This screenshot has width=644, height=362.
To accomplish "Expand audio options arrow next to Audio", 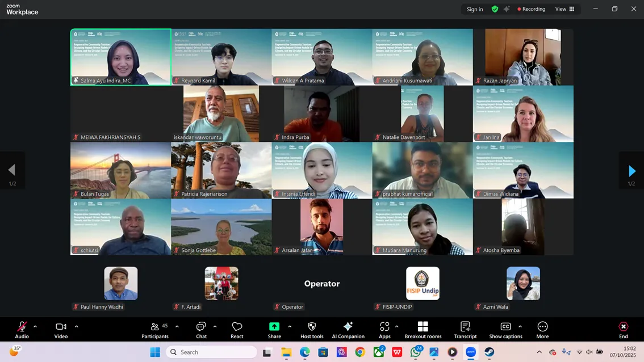I will 35,327.
